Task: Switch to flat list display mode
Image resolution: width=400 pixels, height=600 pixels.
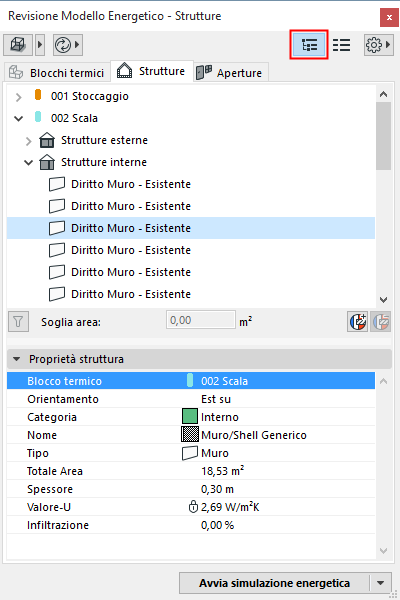Action: (341, 45)
